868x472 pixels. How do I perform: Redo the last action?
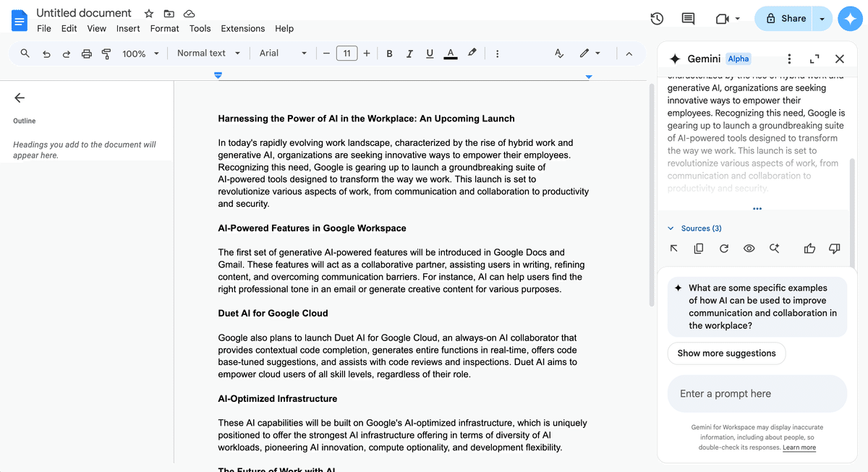click(x=67, y=53)
